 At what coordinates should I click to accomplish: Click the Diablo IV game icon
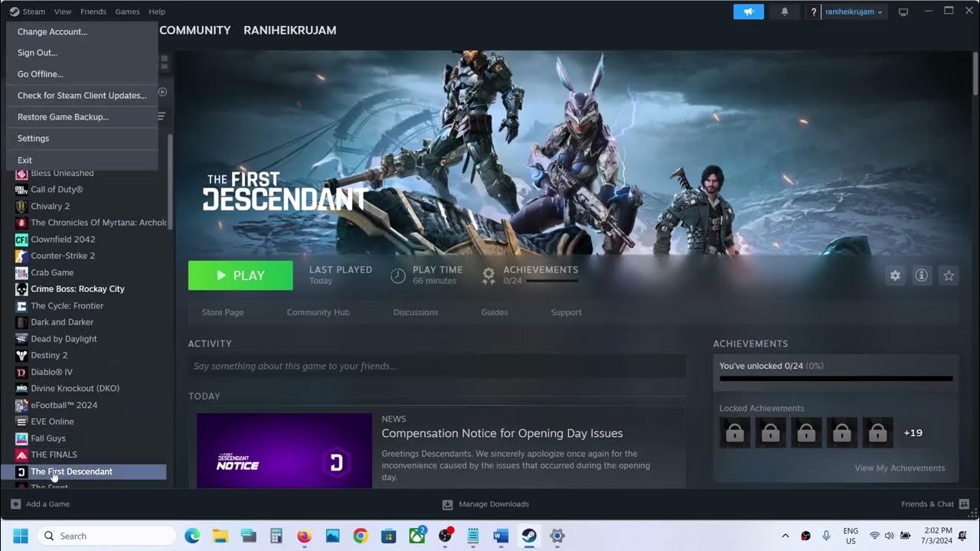(x=21, y=372)
